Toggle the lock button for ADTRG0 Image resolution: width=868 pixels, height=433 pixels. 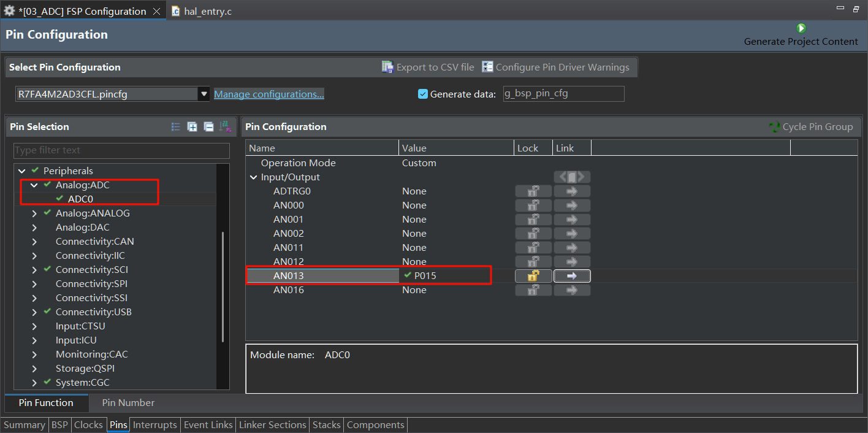(x=533, y=191)
